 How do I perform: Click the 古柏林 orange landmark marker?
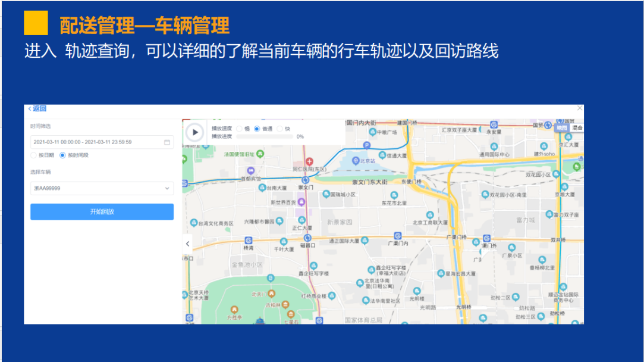tap(285, 304)
